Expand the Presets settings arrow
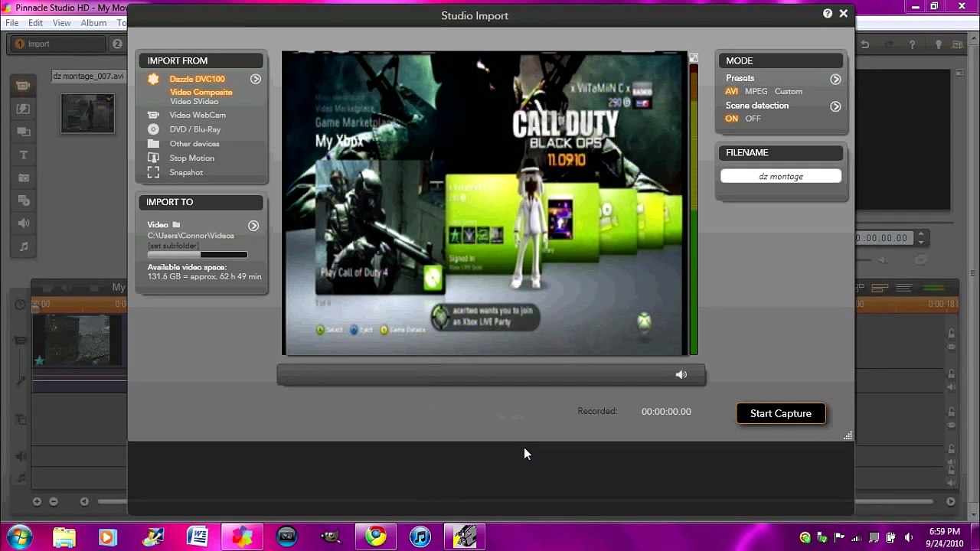The image size is (980, 551). 835,79
